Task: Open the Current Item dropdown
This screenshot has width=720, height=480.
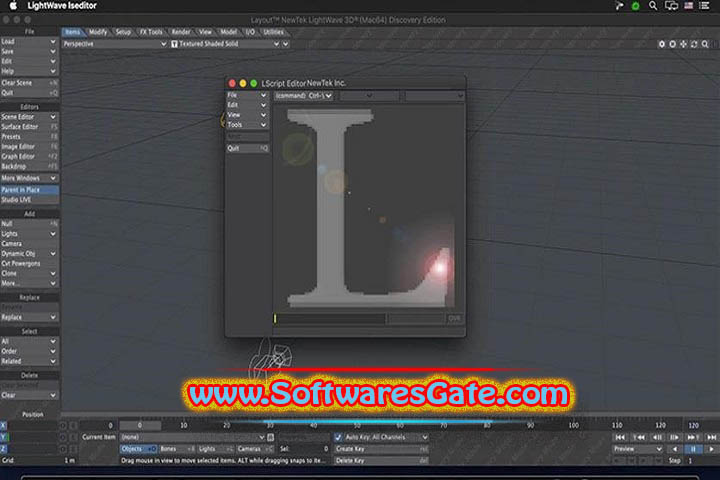Action: [192, 437]
